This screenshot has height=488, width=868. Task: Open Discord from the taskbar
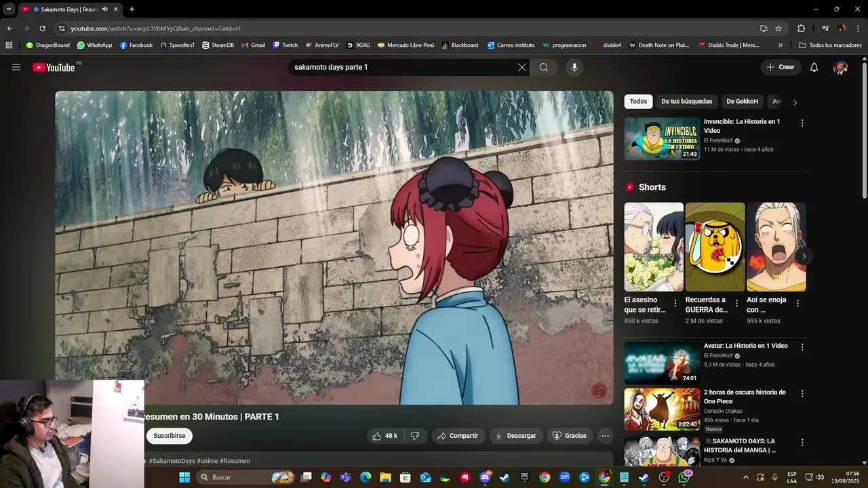(x=485, y=477)
